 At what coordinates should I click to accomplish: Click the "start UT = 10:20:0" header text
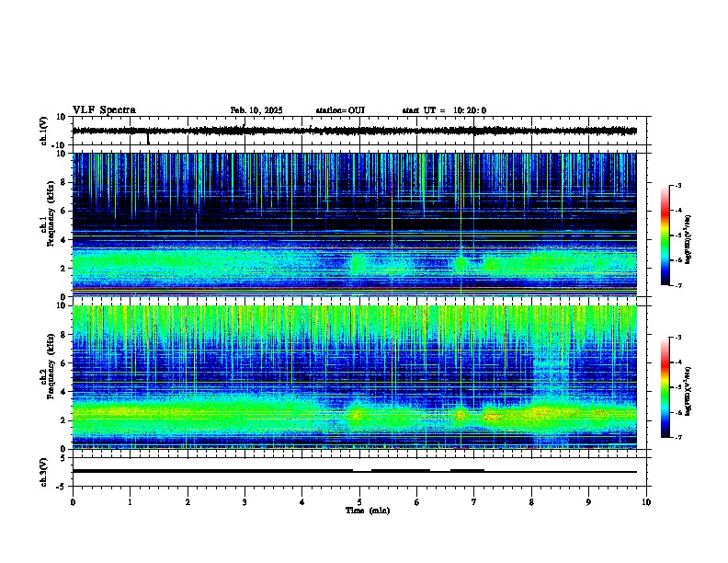[444, 110]
